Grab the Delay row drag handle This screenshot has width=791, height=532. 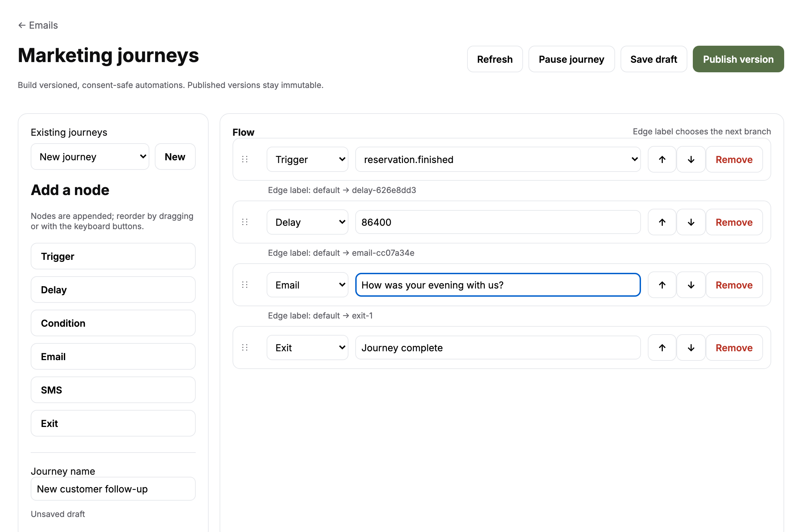pyautogui.click(x=245, y=222)
